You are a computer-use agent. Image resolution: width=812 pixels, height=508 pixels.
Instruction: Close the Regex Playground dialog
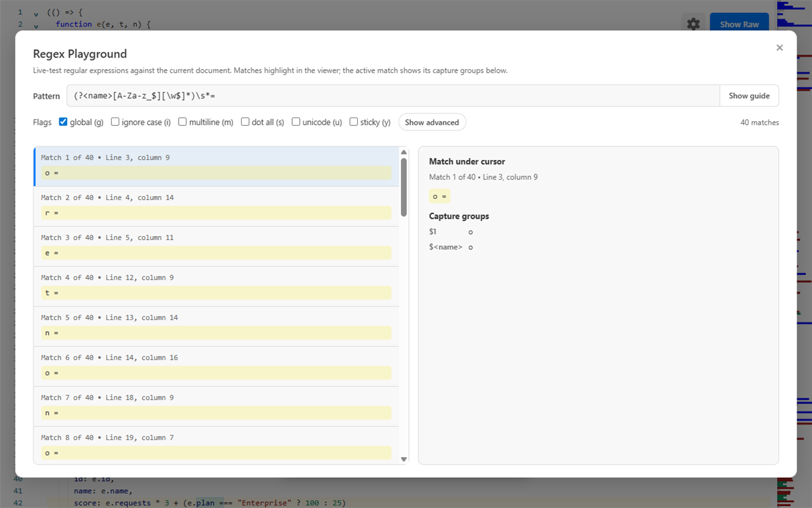pyautogui.click(x=779, y=48)
